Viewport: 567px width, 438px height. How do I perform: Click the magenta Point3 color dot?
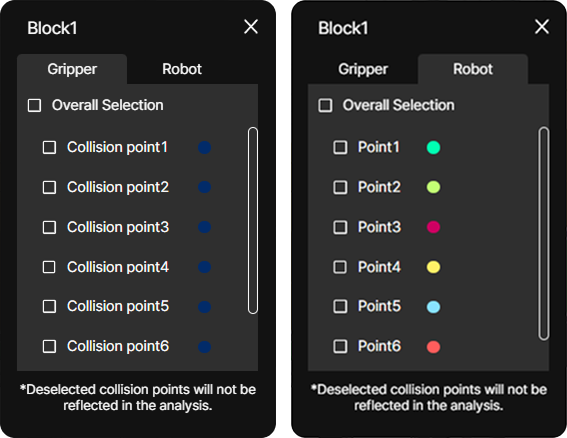(x=433, y=227)
